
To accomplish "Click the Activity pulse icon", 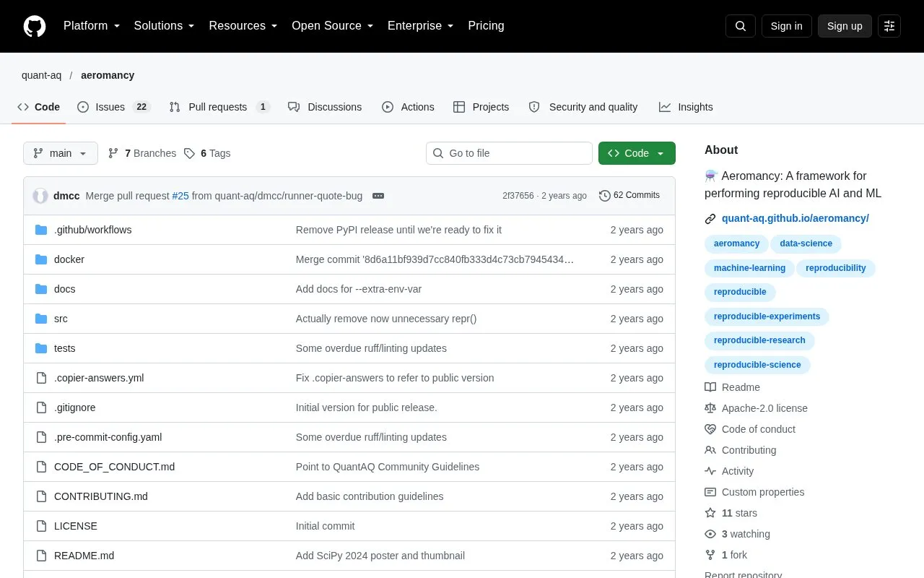I will 710,471.
